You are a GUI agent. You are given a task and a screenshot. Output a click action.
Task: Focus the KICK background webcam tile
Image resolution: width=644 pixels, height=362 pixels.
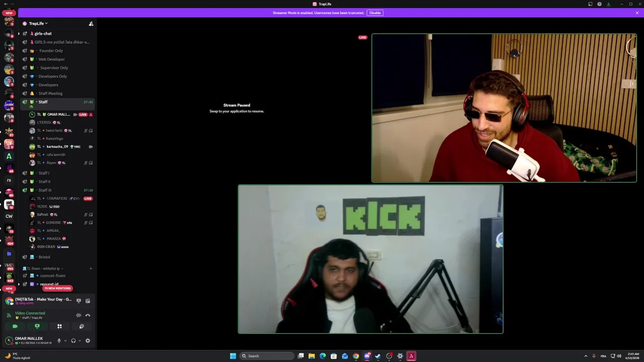(x=370, y=259)
